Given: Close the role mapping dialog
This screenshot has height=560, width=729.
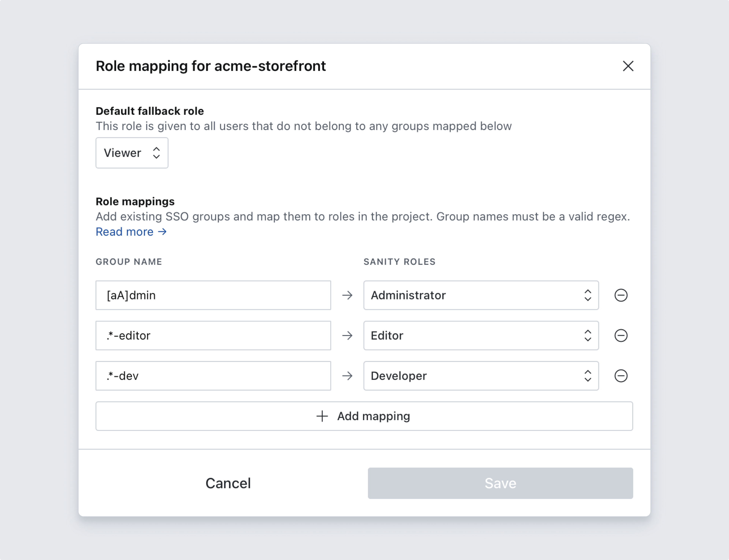Looking at the screenshot, I should pyautogui.click(x=628, y=66).
